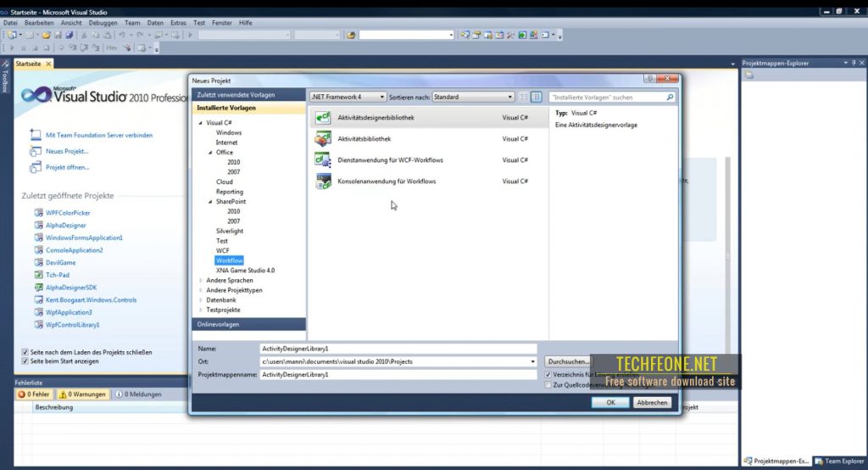
Task: Select the XNA Game Studio 4.0 tree item
Action: pyautogui.click(x=245, y=271)
